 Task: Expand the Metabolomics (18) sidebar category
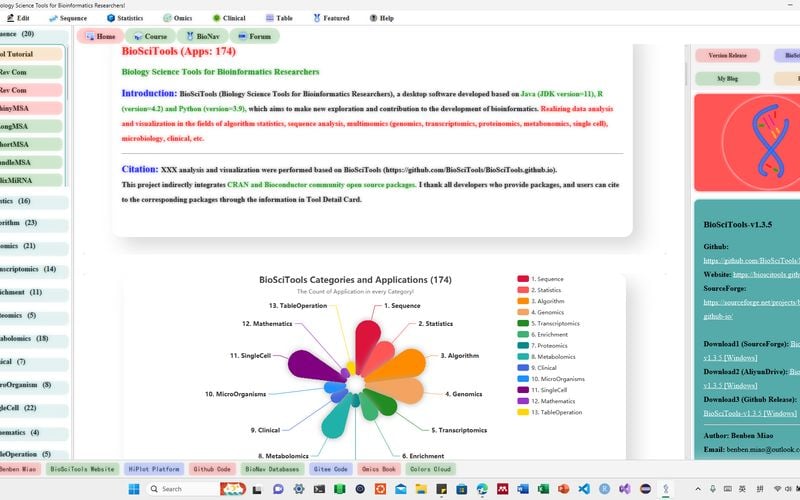(34, 338)
